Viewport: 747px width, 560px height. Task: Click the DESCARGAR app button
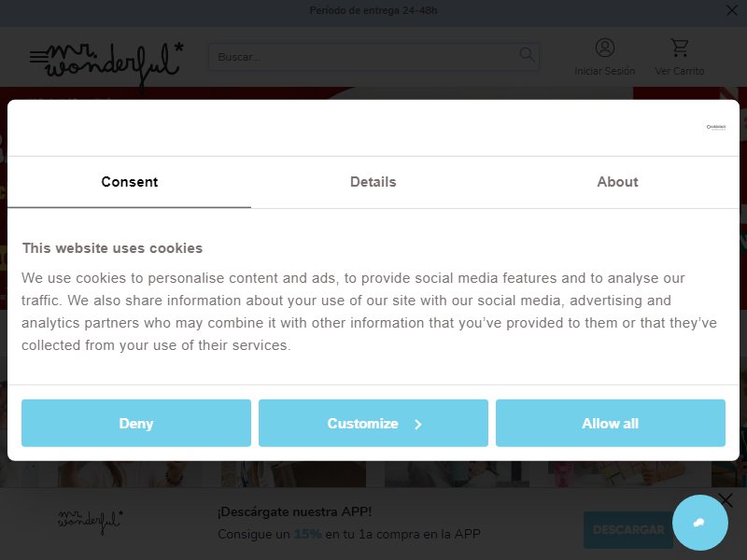click(628, 529)
